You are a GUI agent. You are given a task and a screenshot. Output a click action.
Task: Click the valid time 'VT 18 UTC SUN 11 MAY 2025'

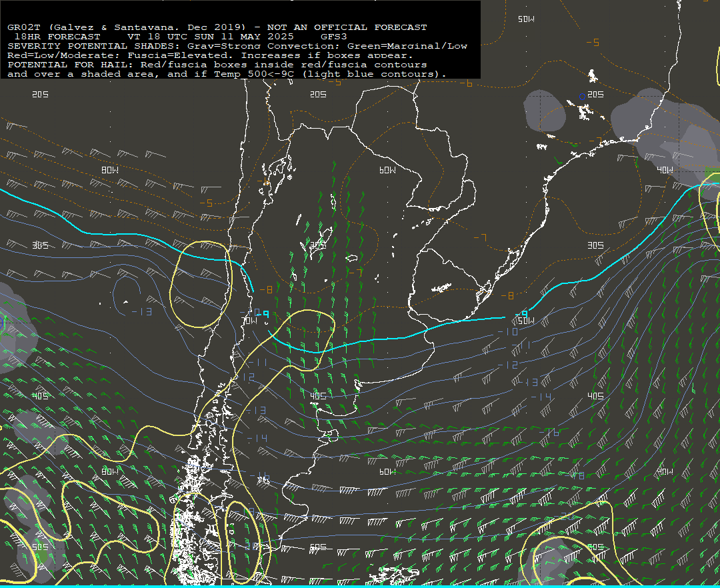(x=210, y=36)
